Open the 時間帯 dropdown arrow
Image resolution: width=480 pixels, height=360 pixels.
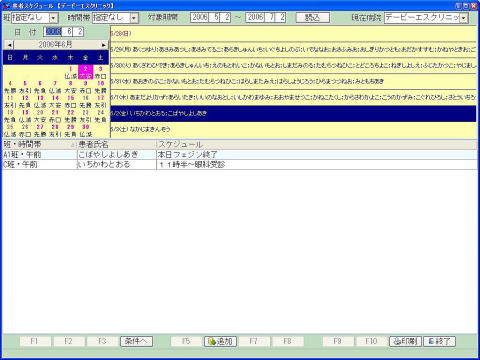[134, 18]
